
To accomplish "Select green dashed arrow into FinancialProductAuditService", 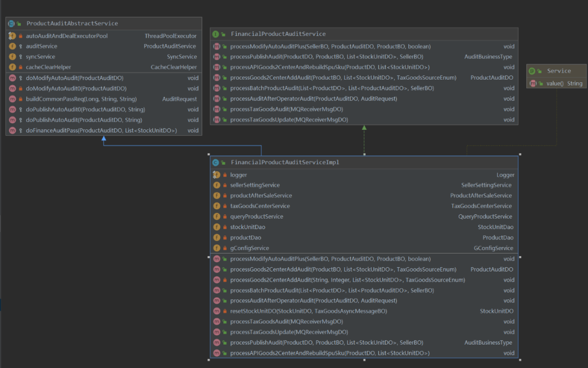I will [364, 140].
